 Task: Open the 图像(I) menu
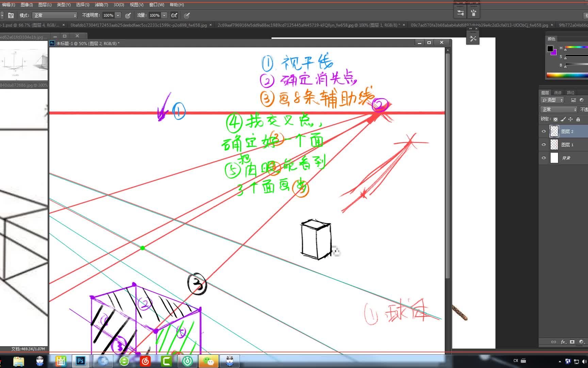point(27,5)
